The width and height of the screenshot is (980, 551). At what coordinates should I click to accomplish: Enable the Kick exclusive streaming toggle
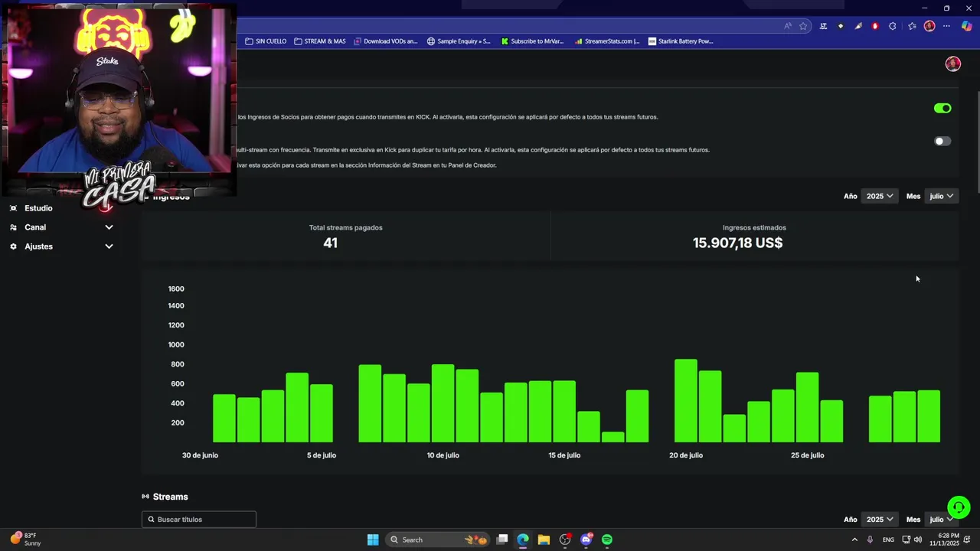tap(942, 141)
